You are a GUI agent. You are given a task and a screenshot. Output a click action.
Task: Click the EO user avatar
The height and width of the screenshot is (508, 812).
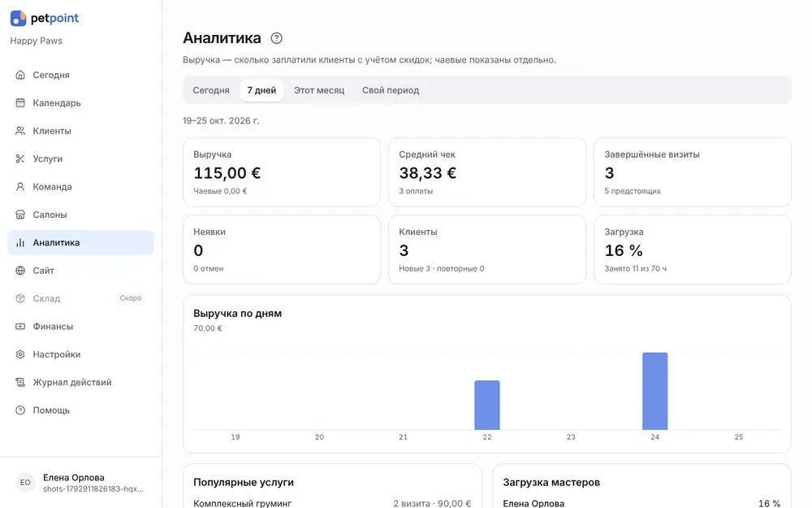[25, 483]
